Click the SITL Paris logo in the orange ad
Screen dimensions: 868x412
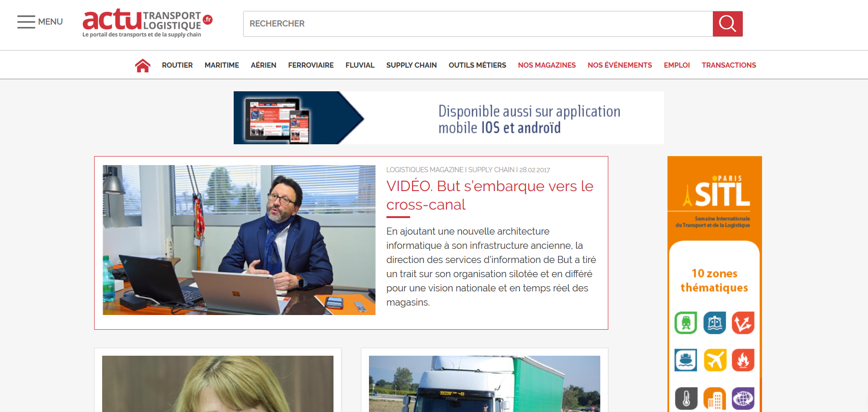click(x=716, y=192)
